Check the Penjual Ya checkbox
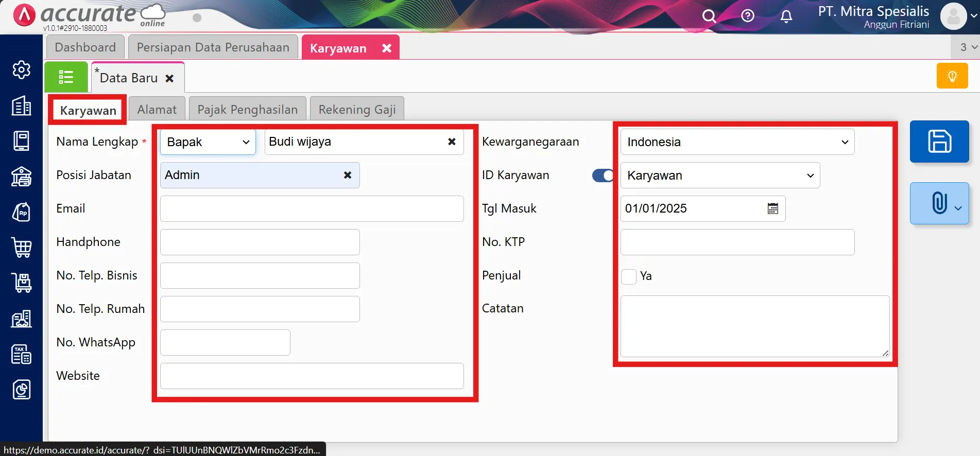Image resolution: width=980 pixels, height=456 pixels. (628, 276)
